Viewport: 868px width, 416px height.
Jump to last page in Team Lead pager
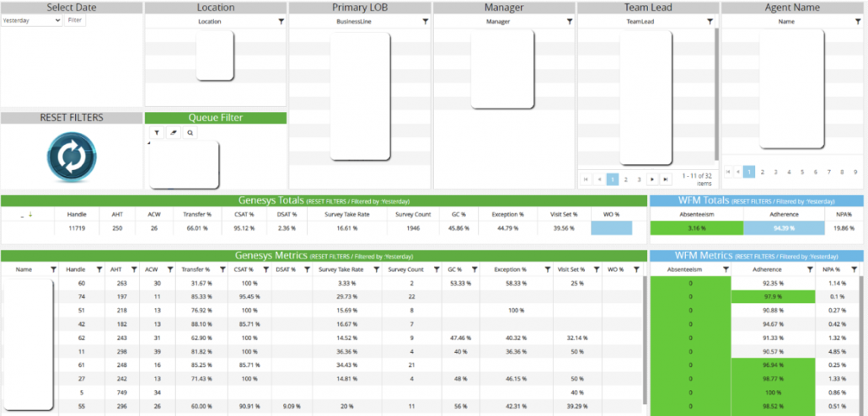tap(666, 179)
